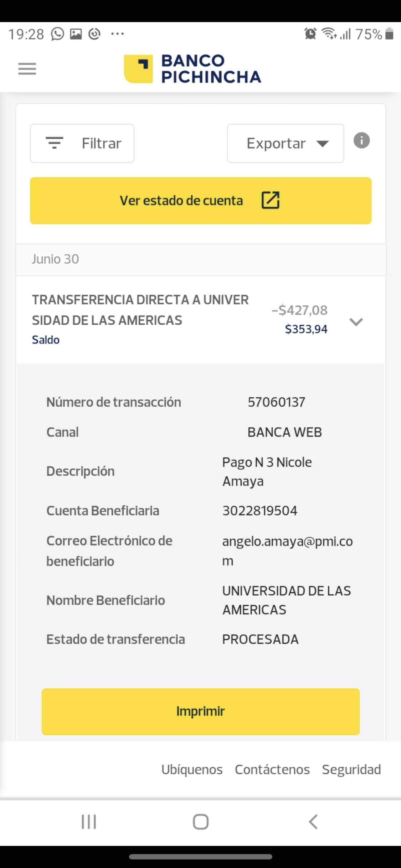Click the external link icon on Ver estado de cuenta

[271, 200]
